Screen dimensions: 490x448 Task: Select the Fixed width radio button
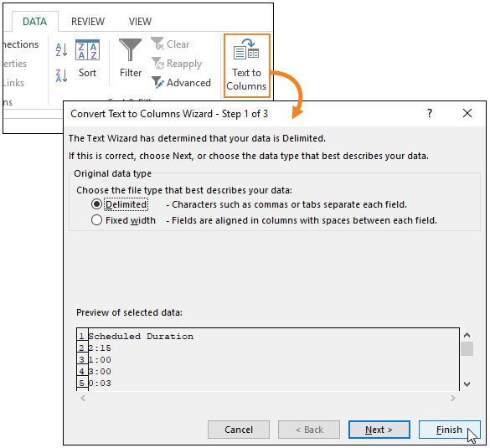96,220
